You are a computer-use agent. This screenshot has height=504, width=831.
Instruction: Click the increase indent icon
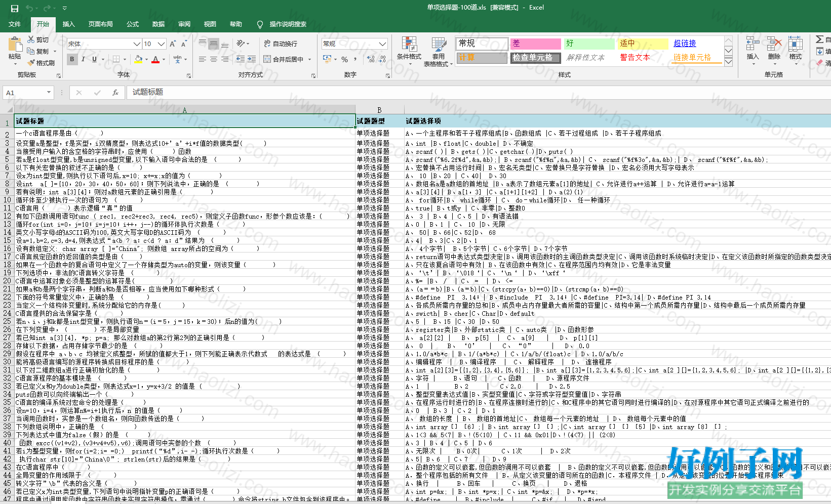251,59
